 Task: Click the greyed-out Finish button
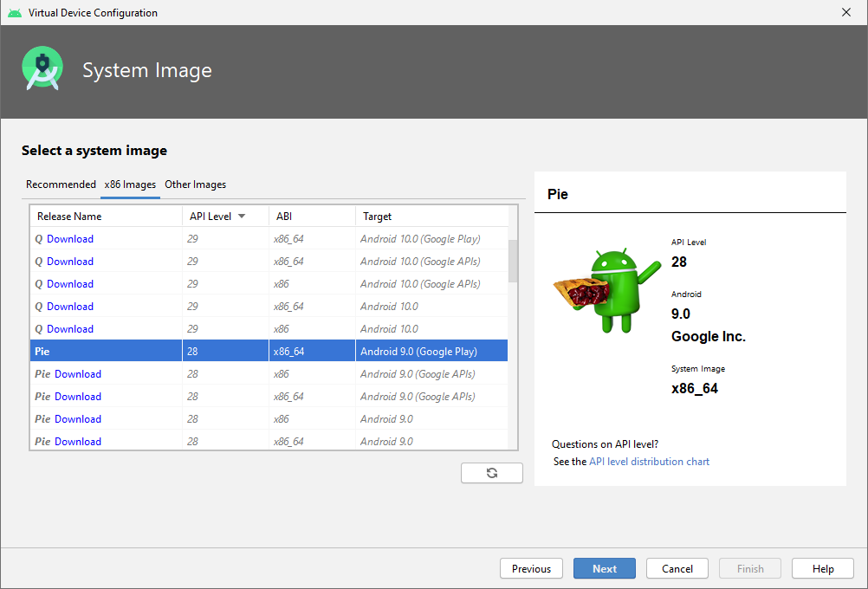pos(750,568)
